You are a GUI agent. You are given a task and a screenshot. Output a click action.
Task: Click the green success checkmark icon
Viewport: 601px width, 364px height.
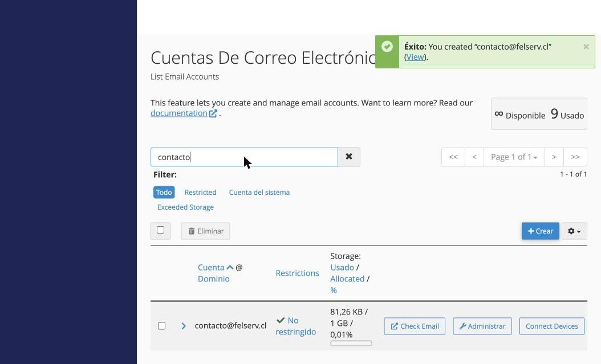point(387,47)
